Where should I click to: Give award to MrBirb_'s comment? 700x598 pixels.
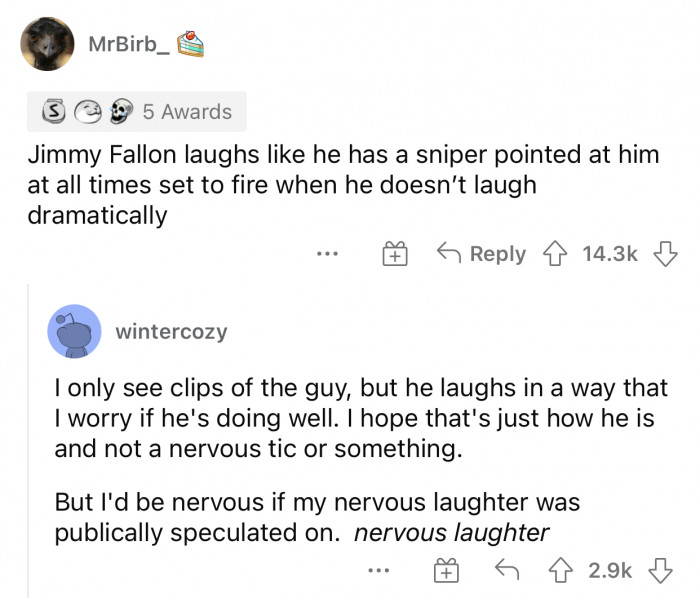tap(395, 255)
